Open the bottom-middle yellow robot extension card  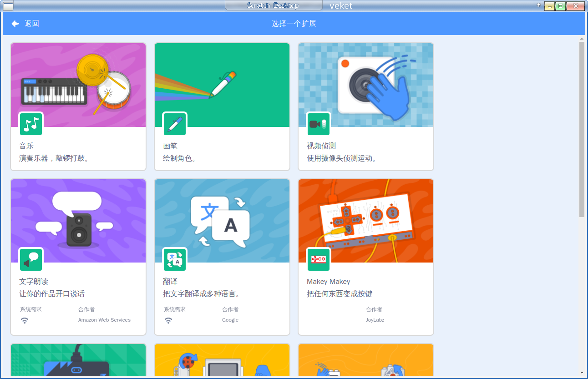(x=222, y=360)
